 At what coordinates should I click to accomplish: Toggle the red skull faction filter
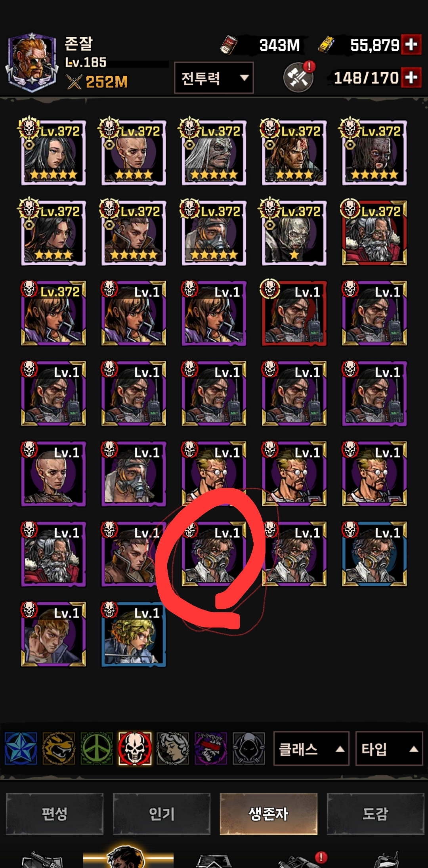coord(135,748)
